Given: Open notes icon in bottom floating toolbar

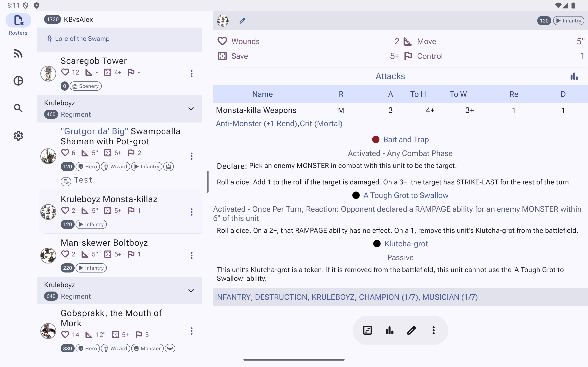Looking at the screenshot, I should click(x=367, y=330).
